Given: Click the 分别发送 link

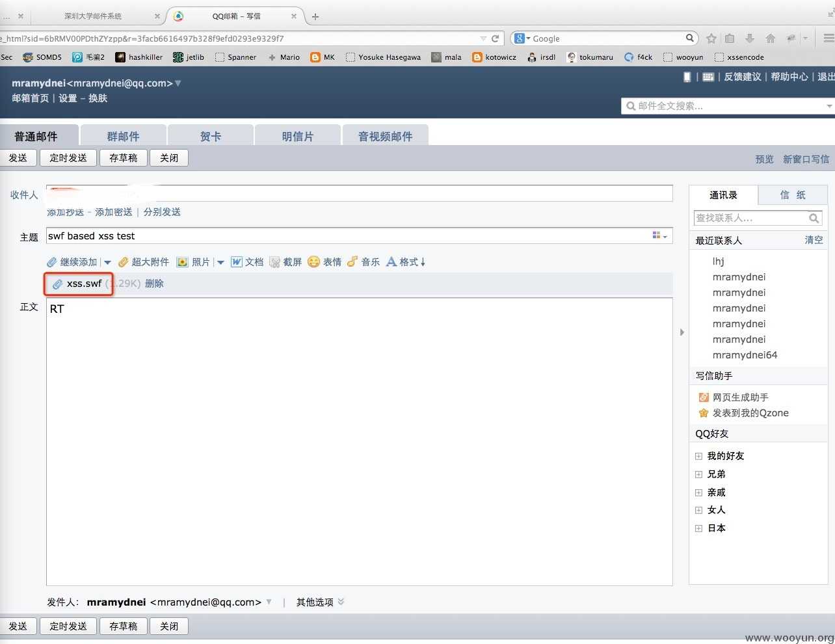Looking at the screenshot, I should [162, 212].
